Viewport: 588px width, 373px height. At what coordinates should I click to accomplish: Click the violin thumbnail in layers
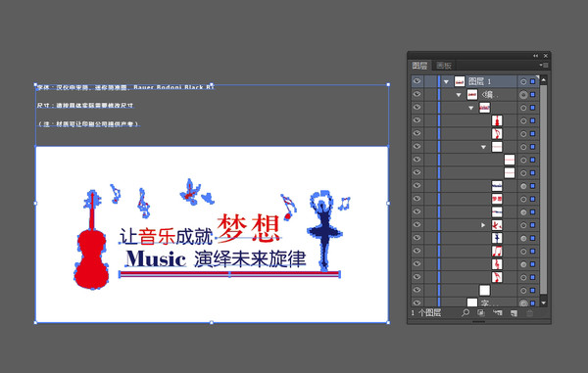pyautogui.click(x=497, y=120)
